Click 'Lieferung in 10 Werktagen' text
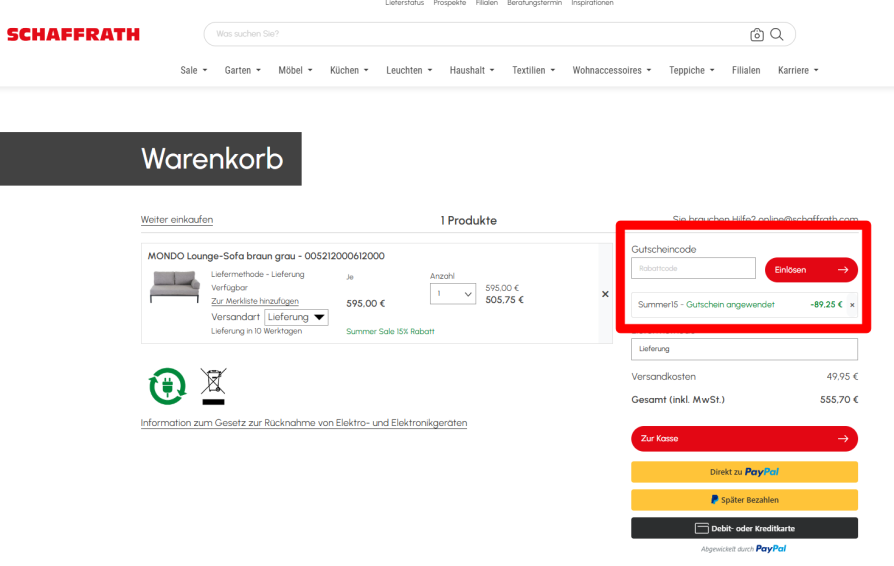The width and height of the screenshot is (894, 566). [257, 331]
